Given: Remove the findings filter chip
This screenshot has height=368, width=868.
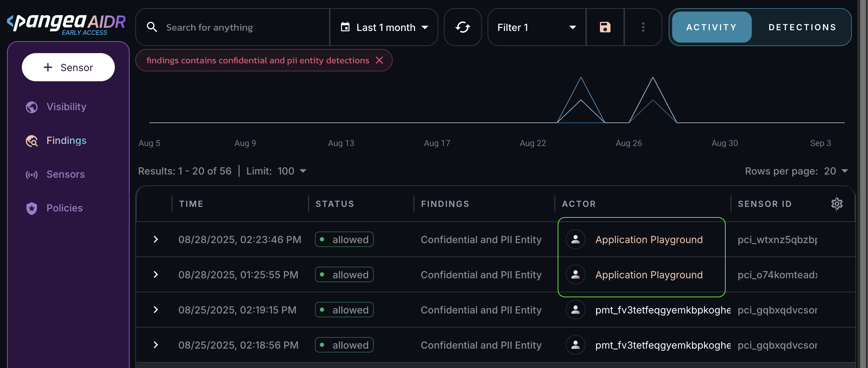Looking at the screenshot, I should (x=379, y=60).
